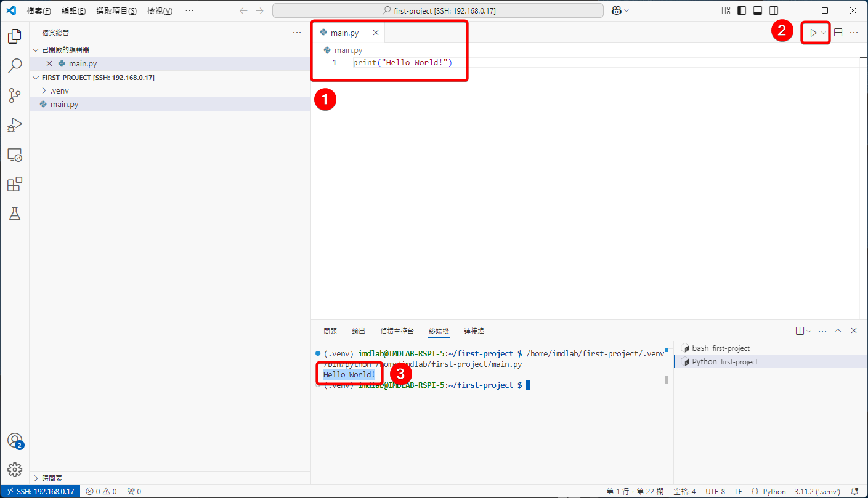Screen dimensions: 868x498
Task: Click the Python 3.11.2 interpreter selector
Action: click(x=817, y=491)
